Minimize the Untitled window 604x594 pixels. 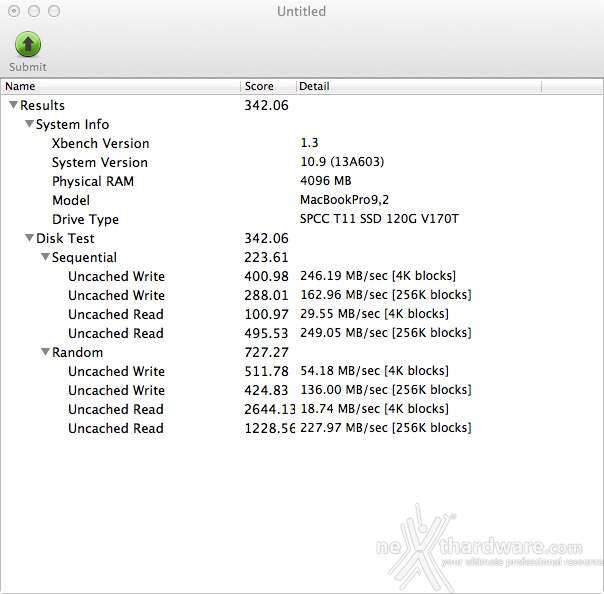tap(34, 11)
